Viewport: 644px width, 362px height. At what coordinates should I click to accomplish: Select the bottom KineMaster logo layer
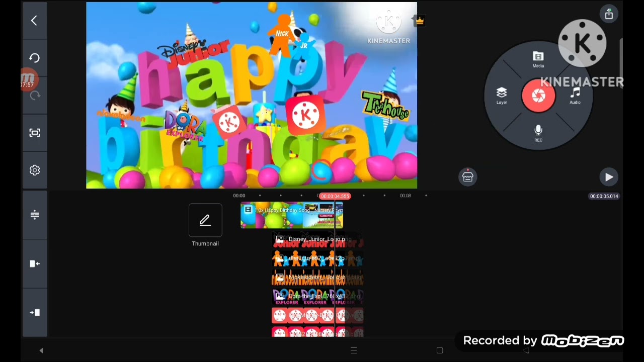(x=317, y=332)
